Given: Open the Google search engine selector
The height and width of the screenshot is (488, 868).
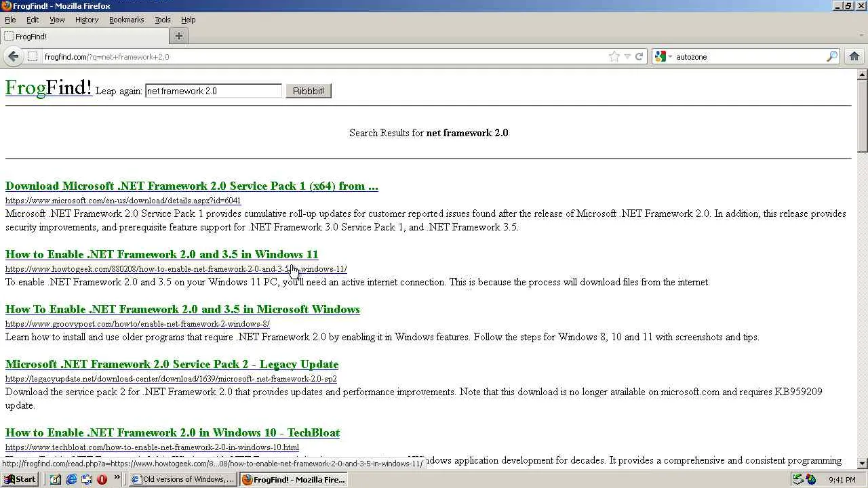Looking at the screenshot, I should [663, 57].
